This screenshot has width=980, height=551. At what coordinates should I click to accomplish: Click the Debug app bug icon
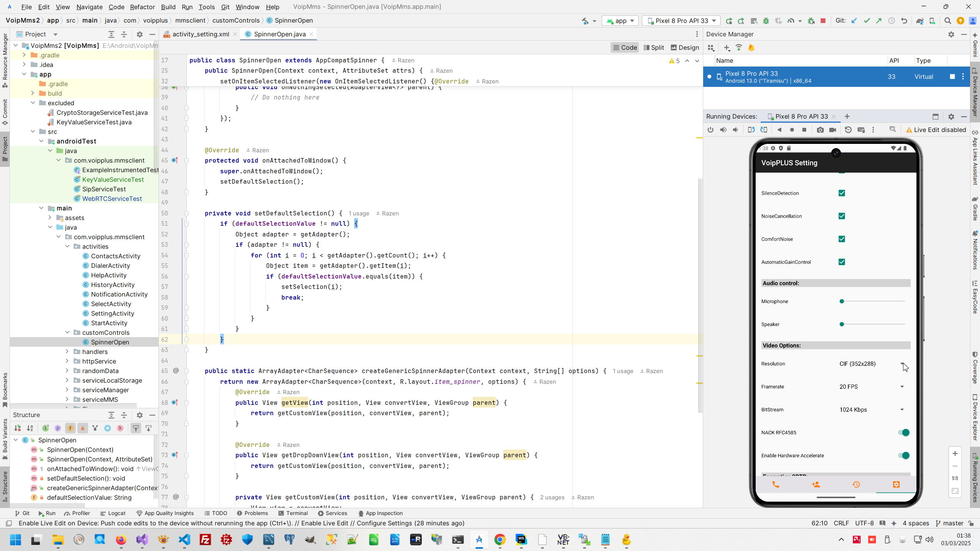click(x=766, y=21)
